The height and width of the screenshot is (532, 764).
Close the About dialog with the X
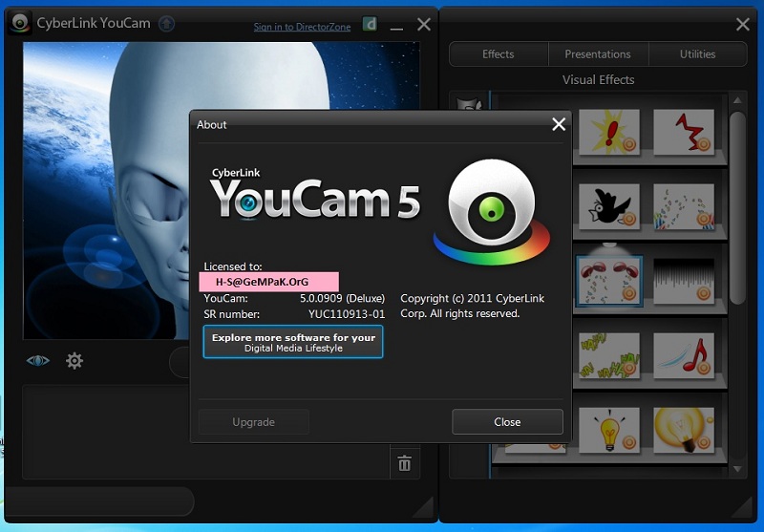pyautogui.click(x=559, y=124)
